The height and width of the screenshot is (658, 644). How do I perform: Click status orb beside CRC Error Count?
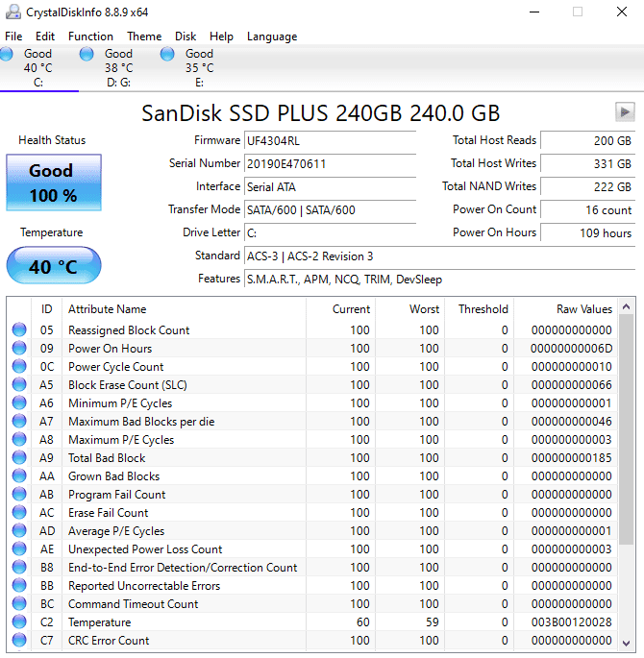click(x=19, y=641)
